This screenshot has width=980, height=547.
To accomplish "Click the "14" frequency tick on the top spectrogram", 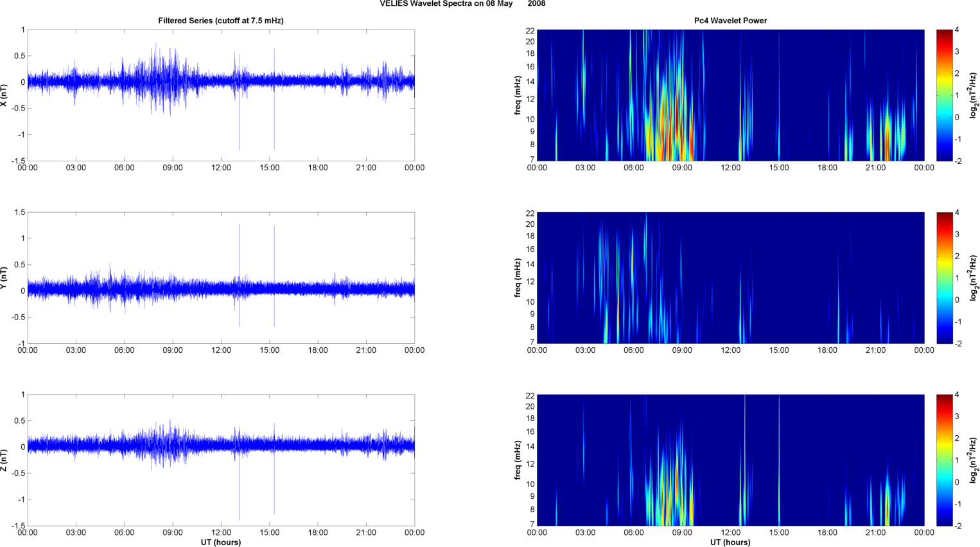I will tap(530, 82).
